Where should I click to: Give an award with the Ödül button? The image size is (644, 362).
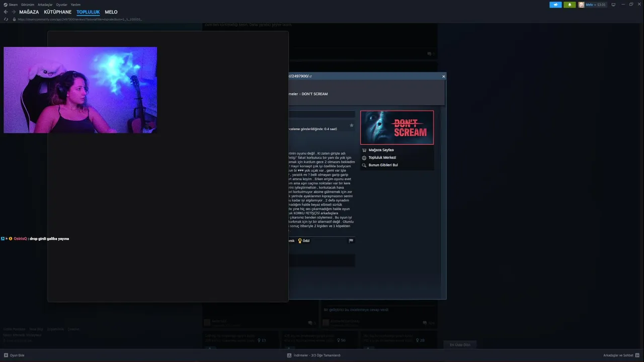[x=303, y=241]
